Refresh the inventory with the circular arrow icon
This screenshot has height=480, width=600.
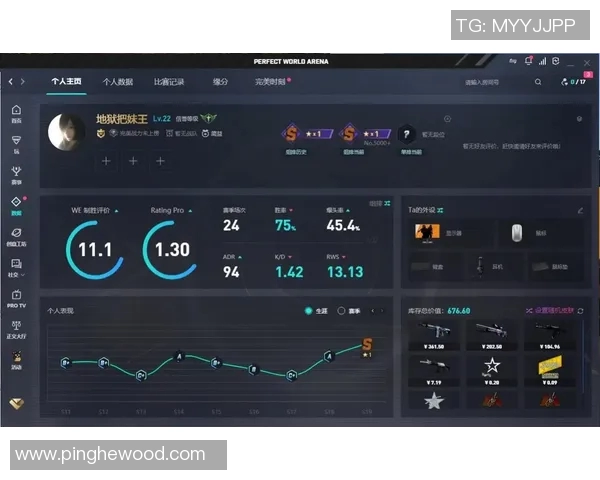pyautogui.click(x=580, y=311)
